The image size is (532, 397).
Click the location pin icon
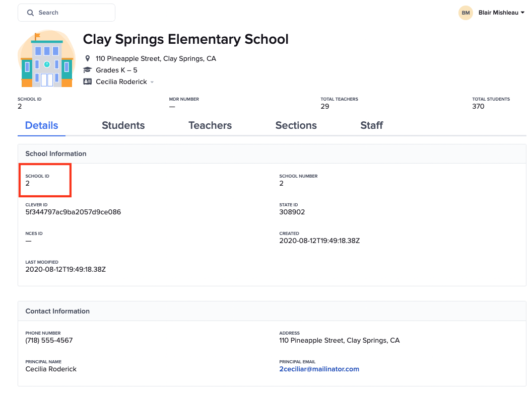click(x=88, y=58)
